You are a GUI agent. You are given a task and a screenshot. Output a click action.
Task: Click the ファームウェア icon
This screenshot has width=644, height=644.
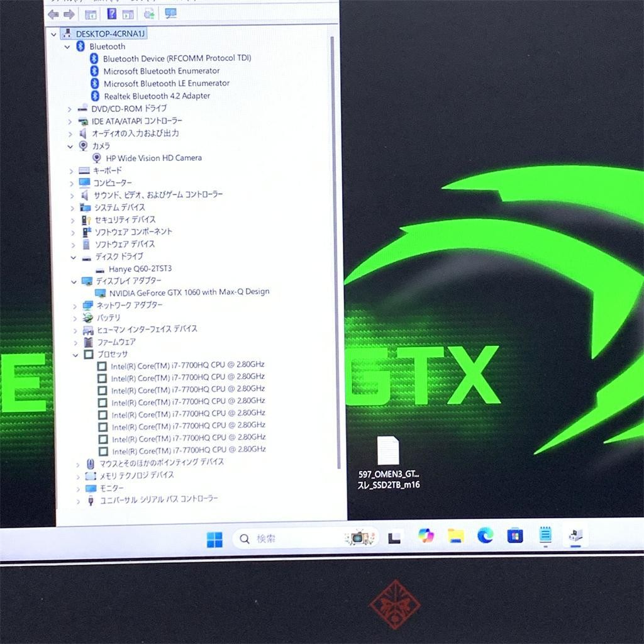click(x=88, y=343)
